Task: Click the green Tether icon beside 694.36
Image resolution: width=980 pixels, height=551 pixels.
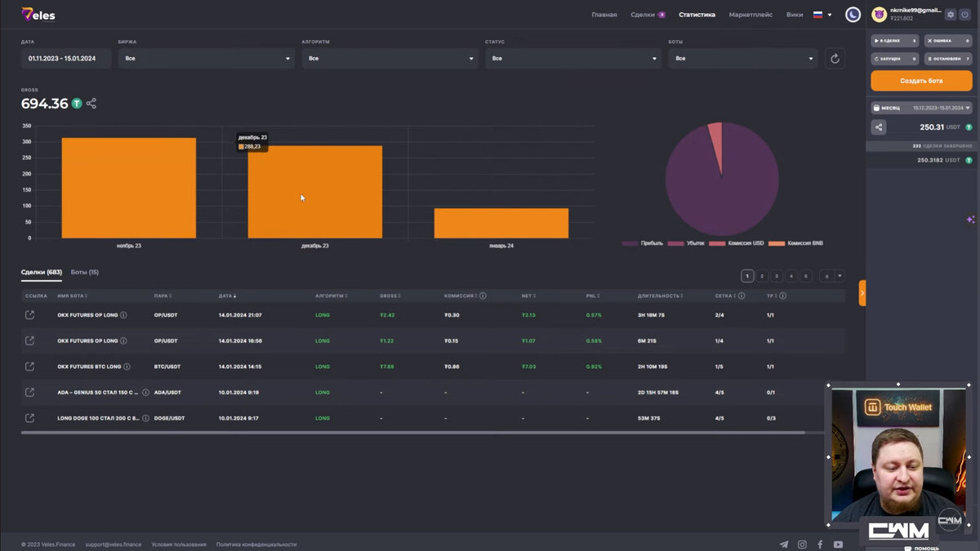Action: pos(77,104)
